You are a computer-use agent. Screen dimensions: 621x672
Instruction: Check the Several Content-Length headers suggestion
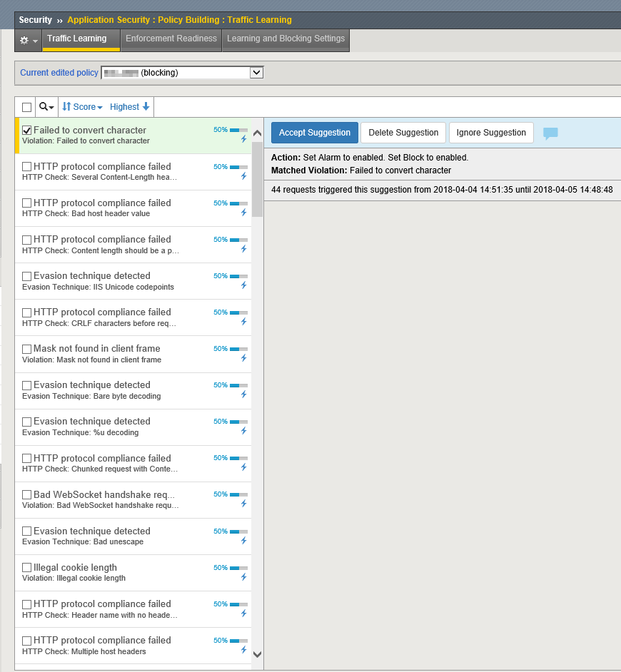tap(26, 167)
